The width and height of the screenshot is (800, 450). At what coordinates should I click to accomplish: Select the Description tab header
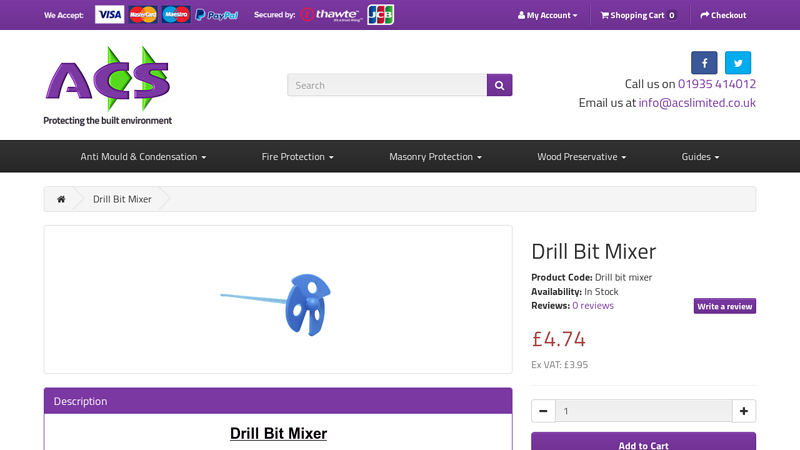point(278,401)
